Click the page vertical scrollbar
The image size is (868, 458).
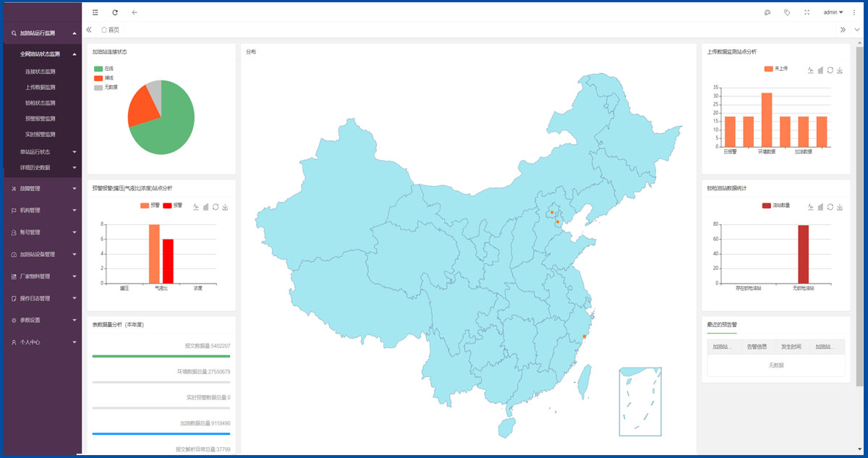pyautogui.click(x=860, y=217)
